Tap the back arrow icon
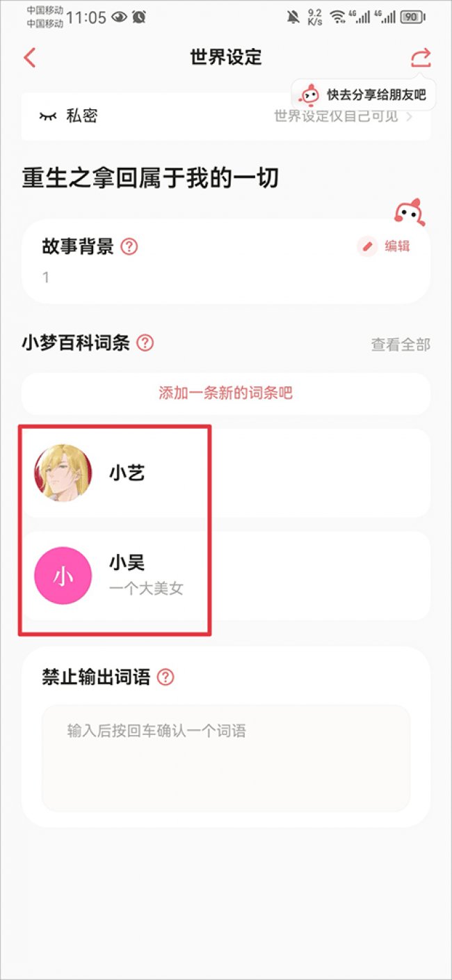 click(29, 57)
